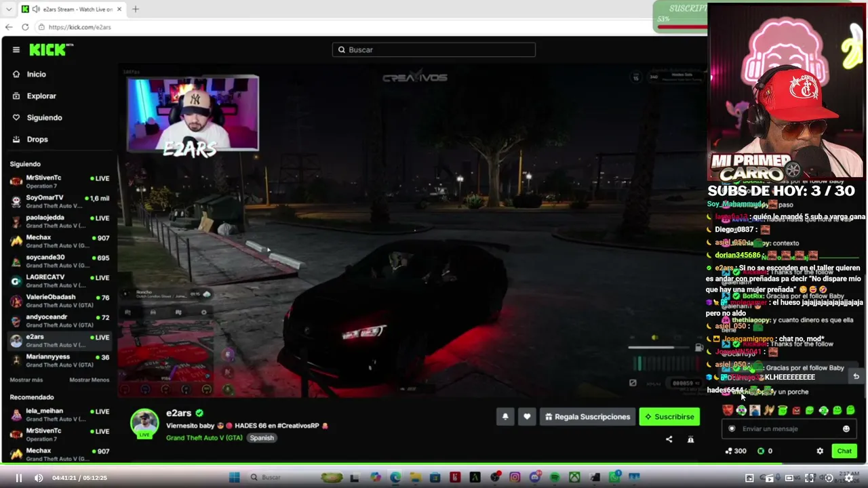This screenshot has width=868, height=488.
Task: Open chat settings gear
Action: [x=820, y=451]
